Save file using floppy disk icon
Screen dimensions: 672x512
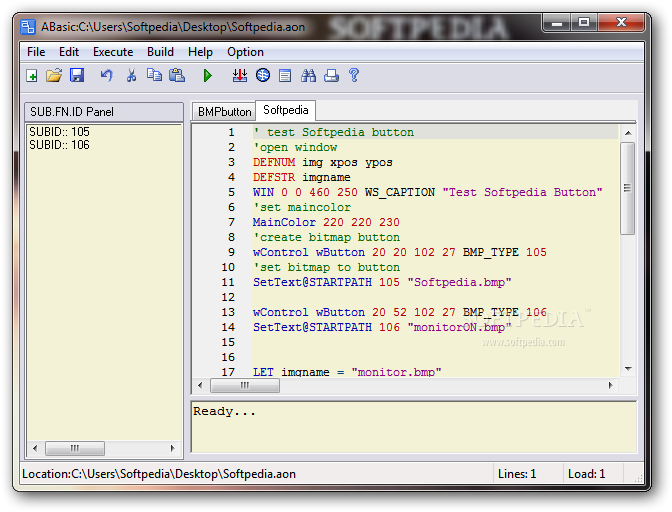[77, 75]
